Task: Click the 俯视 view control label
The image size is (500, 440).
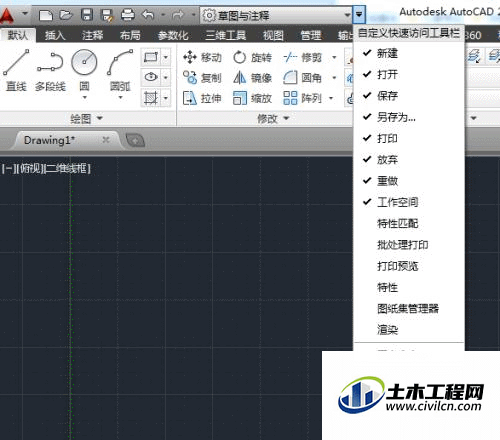Action: coord(29,169)
